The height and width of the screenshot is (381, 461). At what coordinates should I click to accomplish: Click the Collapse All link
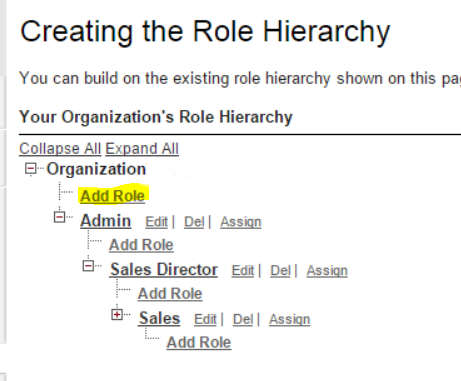(60, 149)
